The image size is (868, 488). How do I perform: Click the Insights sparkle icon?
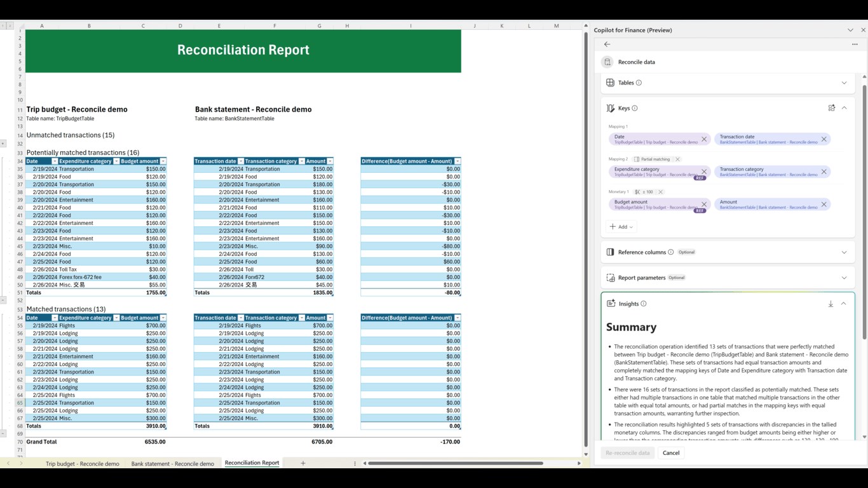pos(611,304)
